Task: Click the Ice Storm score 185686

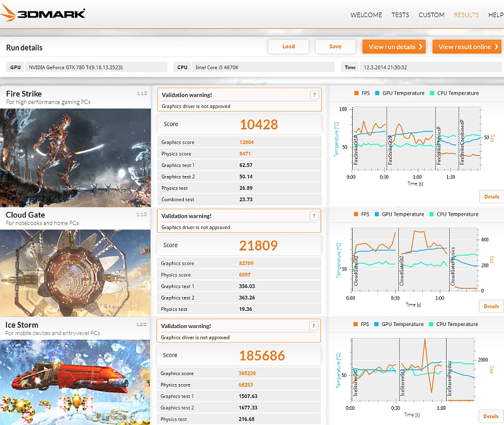Action: (x=262, y=356)
